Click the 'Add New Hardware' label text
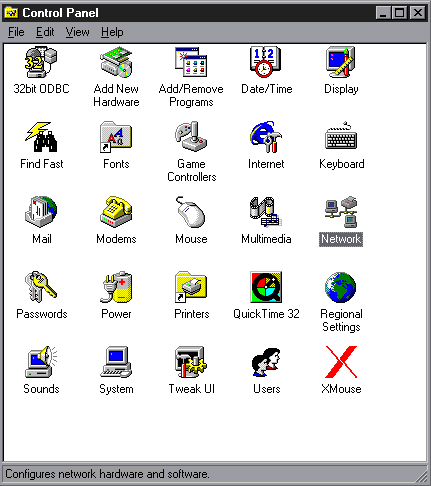This screenshot has height=486, width=431. (116, 95)
